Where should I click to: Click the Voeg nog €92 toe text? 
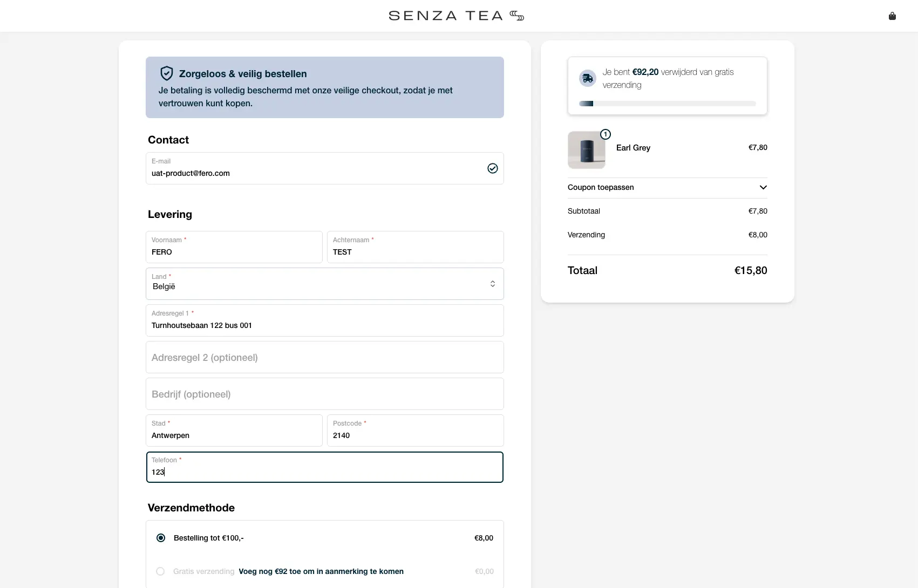pos(321,571)
